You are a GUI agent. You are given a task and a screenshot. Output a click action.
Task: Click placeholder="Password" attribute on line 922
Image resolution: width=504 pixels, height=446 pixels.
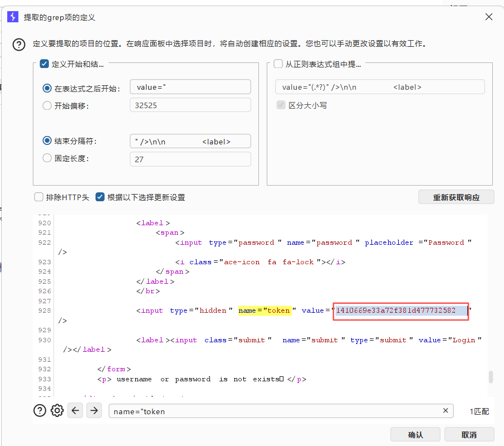(418, 243)
